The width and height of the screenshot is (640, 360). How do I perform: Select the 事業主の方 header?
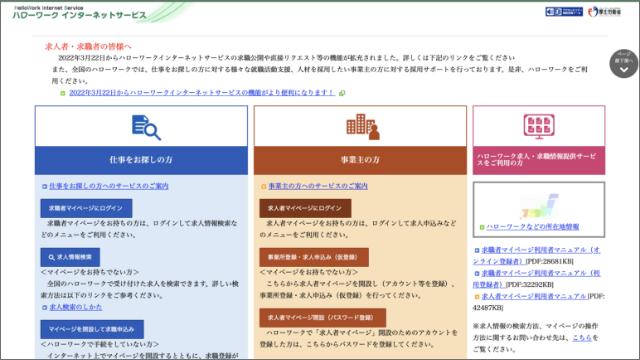[x=360, y=160]
